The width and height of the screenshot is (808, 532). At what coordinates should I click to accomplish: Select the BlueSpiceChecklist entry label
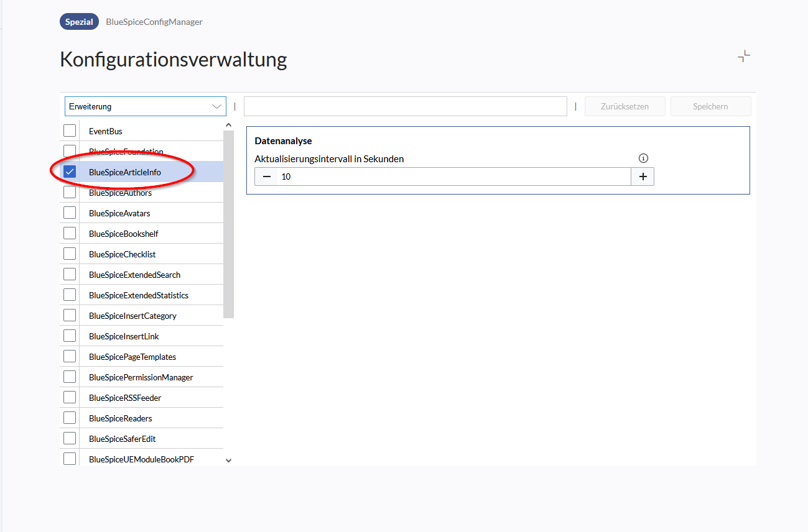coord(123,254)
